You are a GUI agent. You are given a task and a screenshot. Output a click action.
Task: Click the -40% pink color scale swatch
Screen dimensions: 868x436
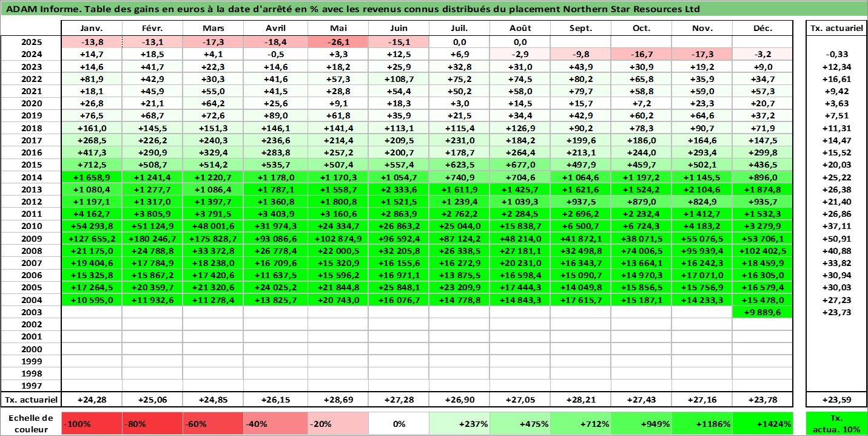pyautogui.click(x=276, y=423)
